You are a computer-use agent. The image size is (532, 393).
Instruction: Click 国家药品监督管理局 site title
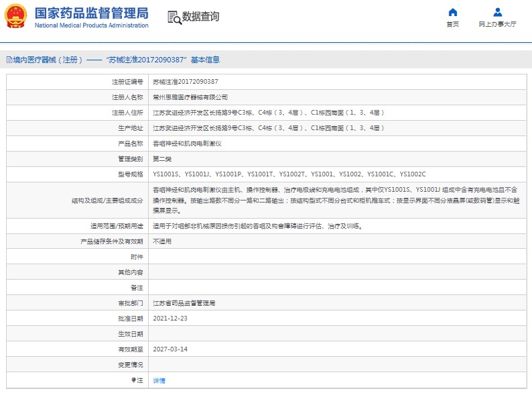tap(92, 13)
